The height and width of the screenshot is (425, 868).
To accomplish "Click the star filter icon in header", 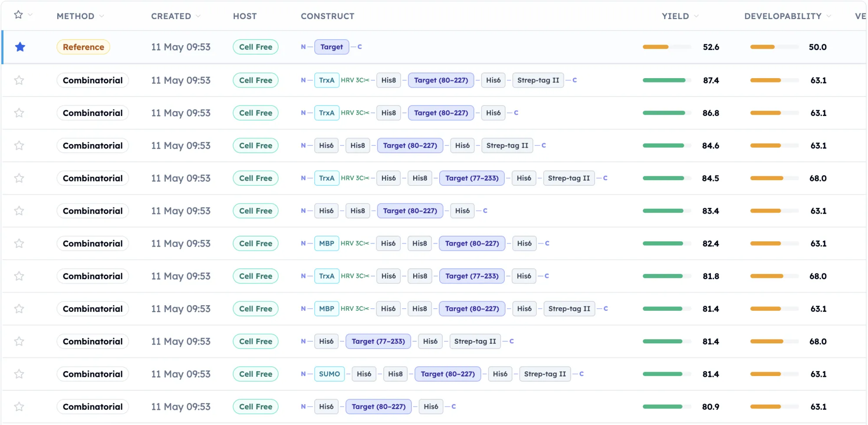I will click(x=18, y=15).
